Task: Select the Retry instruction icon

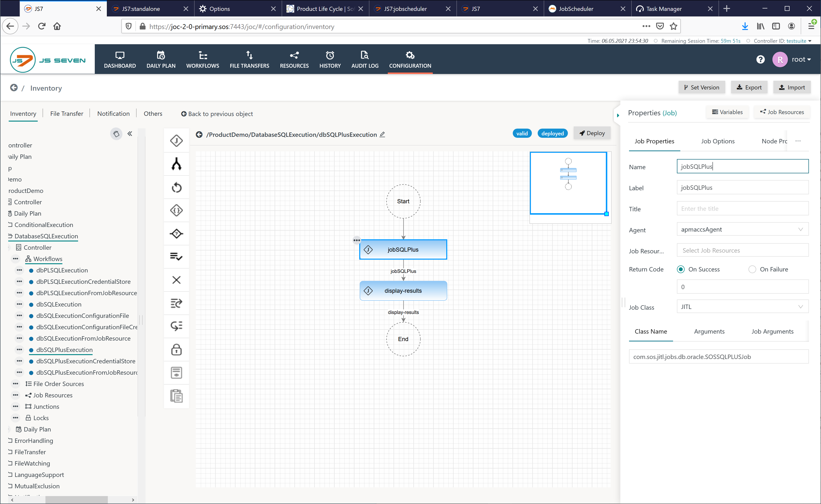Action: (176, 187)
